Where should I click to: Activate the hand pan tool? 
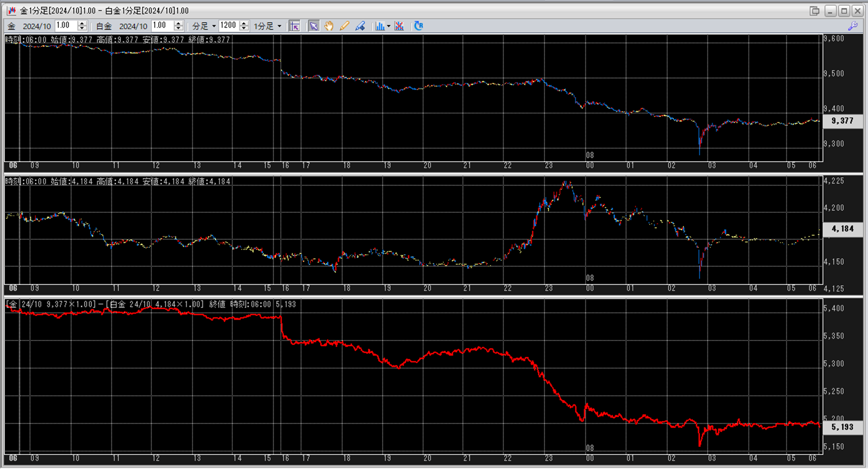point(328,26)
